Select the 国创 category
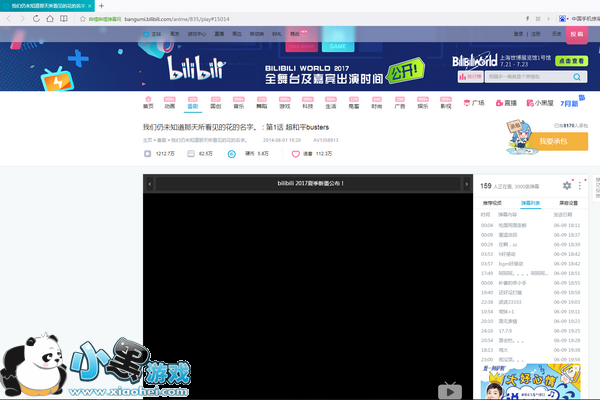Screen dimensions: 600x400 pos(216,103)
